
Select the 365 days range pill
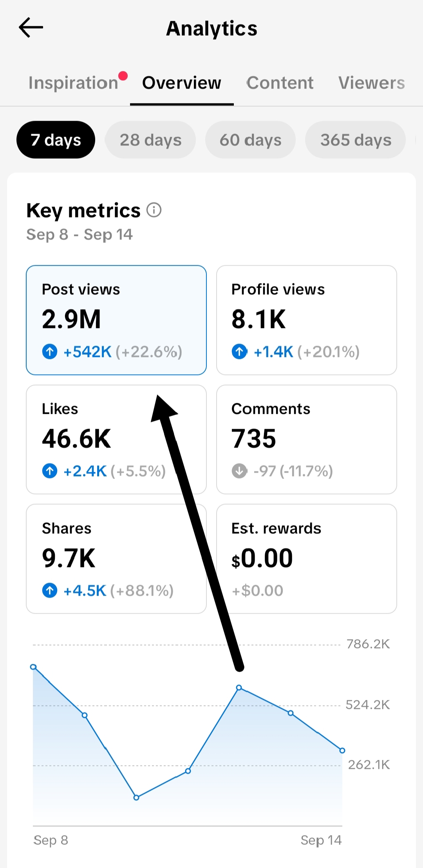click(x=356, y=140)
